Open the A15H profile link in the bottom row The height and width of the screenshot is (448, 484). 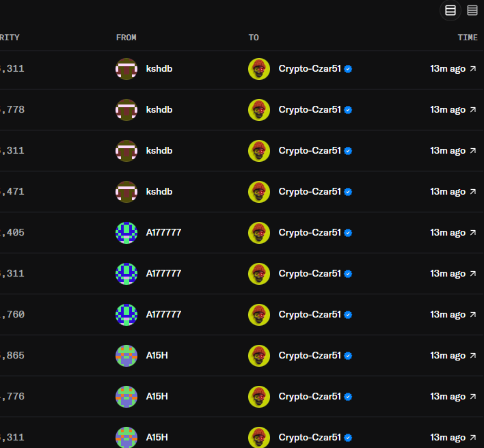[157, 437]
